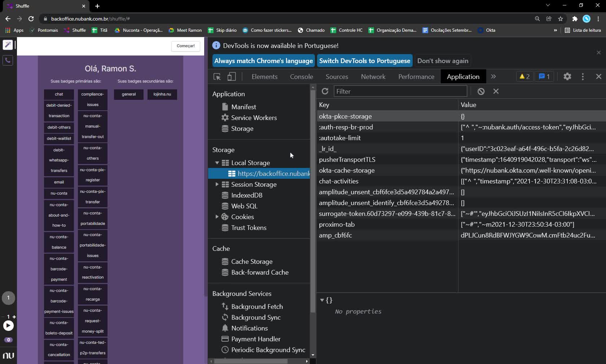Click the warnings count badge

524,77
